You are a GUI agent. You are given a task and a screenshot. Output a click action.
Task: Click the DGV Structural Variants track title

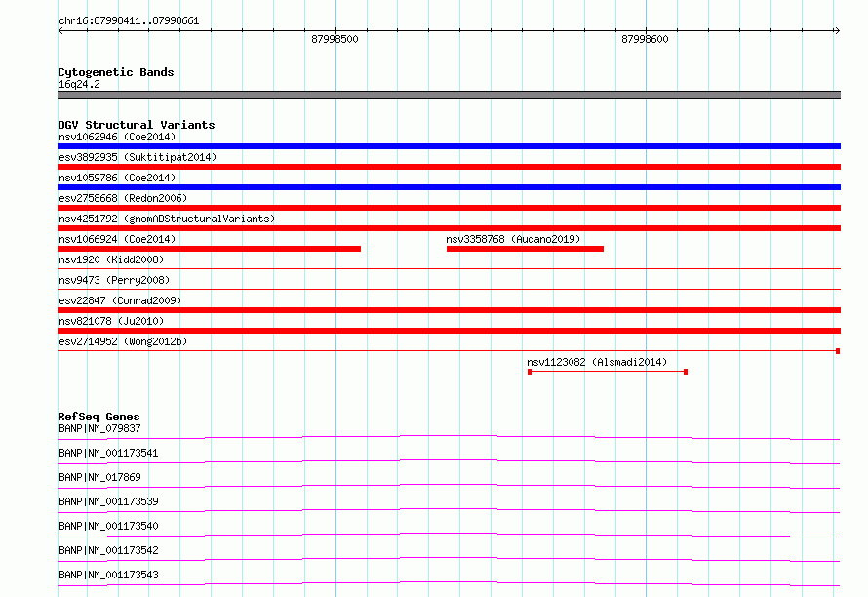point(137,125)
